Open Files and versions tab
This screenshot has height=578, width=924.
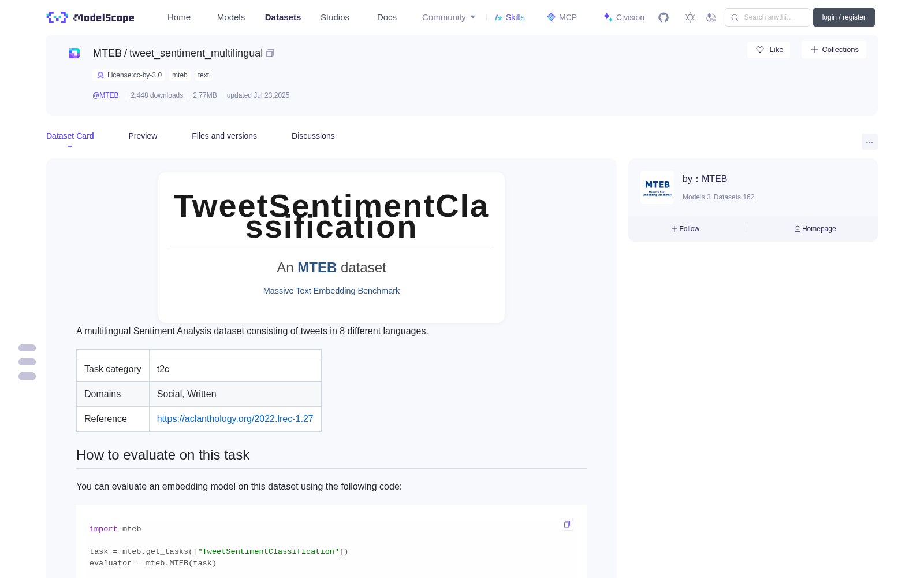224,136
